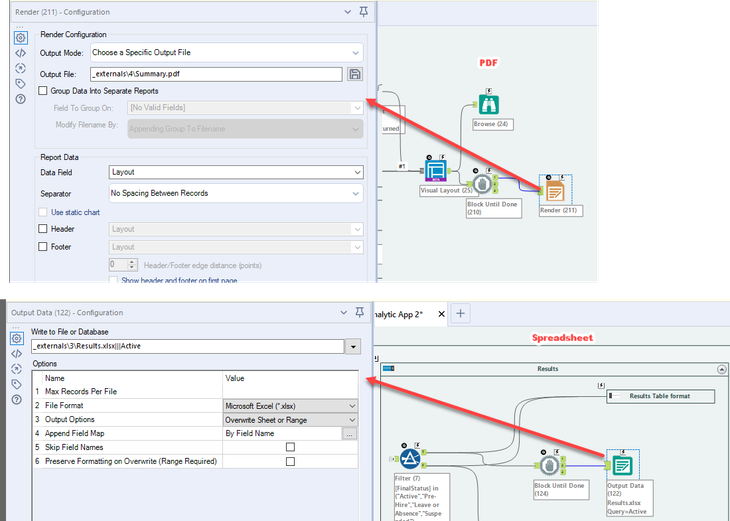
Task: Select the Block Until Done (124) tool
Action: pos(549,465)
